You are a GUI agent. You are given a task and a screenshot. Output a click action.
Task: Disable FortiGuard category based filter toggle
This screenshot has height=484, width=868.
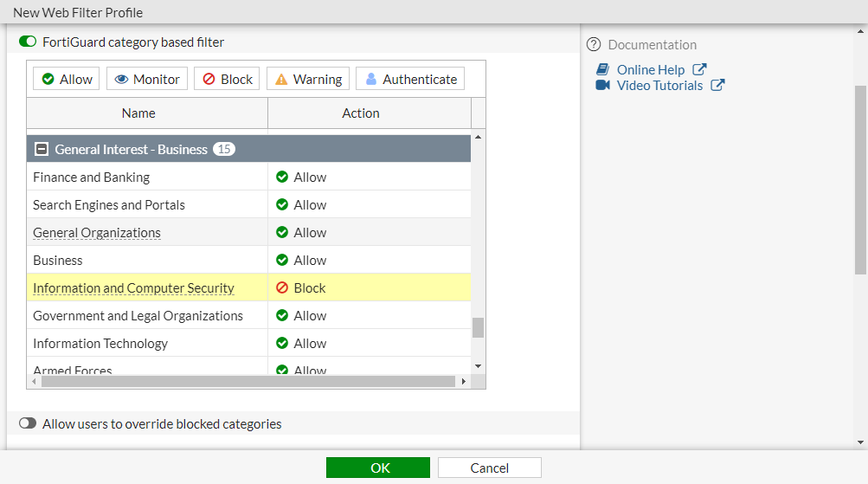point(28,42)
